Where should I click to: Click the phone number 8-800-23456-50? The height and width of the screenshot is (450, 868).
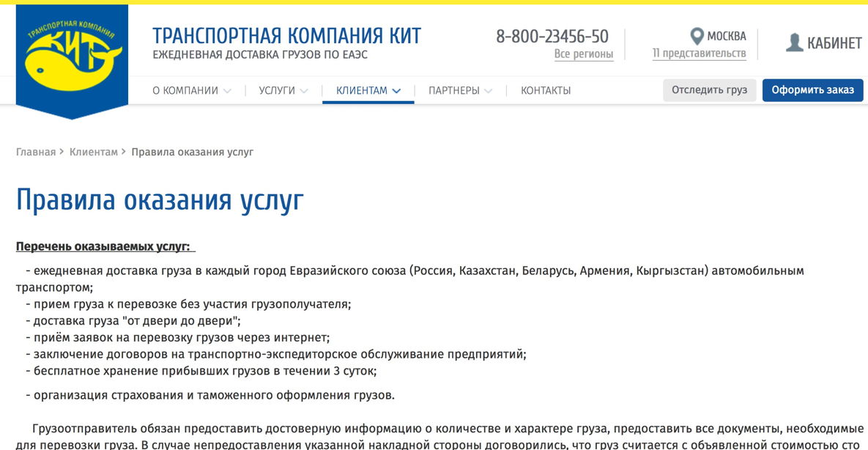coord(552,37)
